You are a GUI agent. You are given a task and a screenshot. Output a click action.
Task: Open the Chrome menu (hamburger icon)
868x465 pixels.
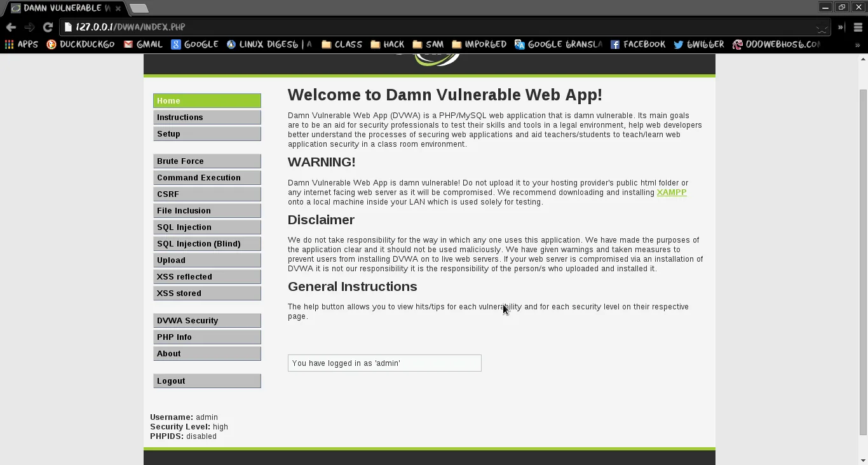pos(858,27)
